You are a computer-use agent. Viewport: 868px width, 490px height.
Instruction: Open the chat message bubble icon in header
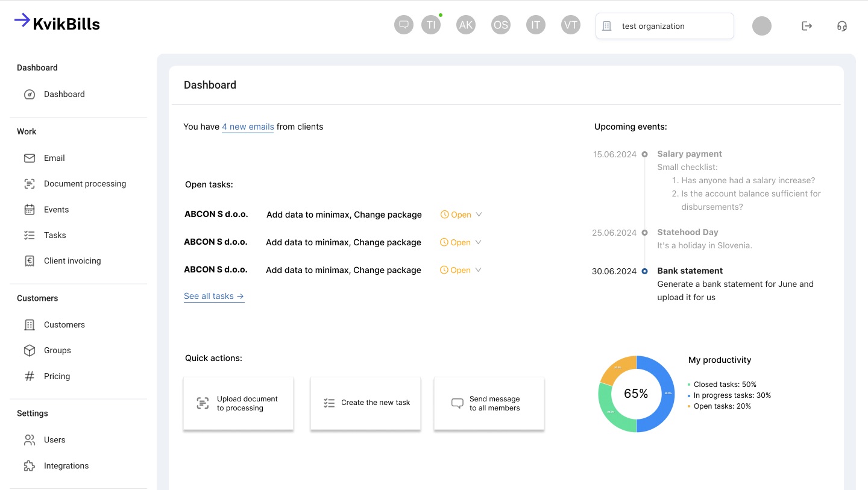404,25
